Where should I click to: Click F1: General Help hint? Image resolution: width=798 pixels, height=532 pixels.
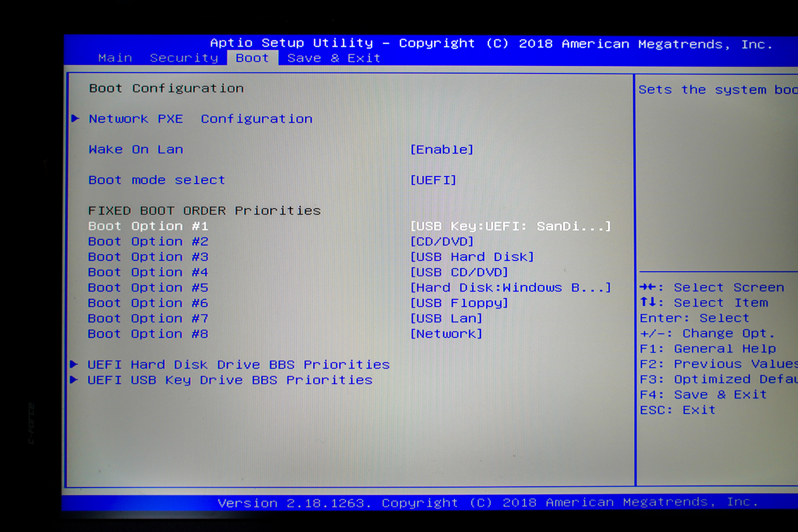tap(708, 349)
